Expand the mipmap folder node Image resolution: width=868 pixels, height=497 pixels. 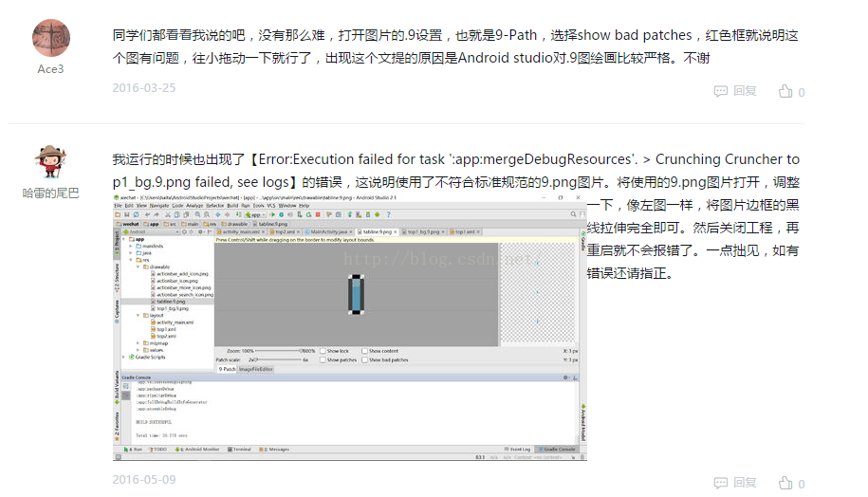138,343
